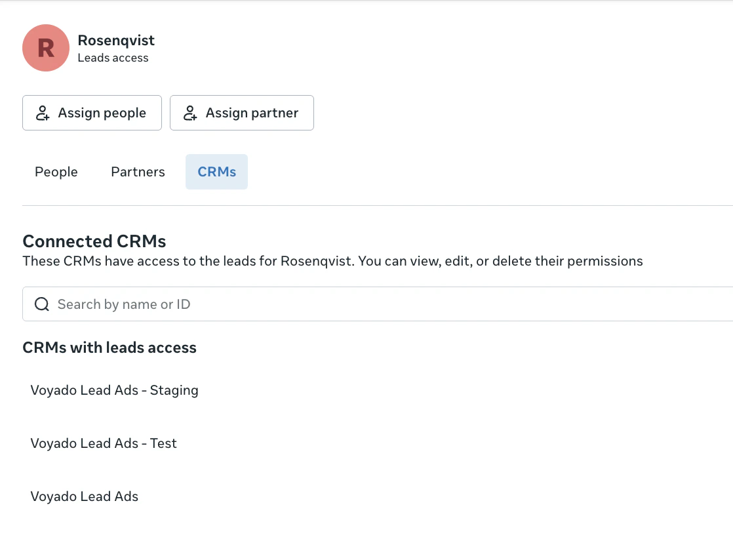This screenshot has width=733, height=560.
Task: Click the Rosenqvist avatar with letter R
Action: (x=45, y=48)
